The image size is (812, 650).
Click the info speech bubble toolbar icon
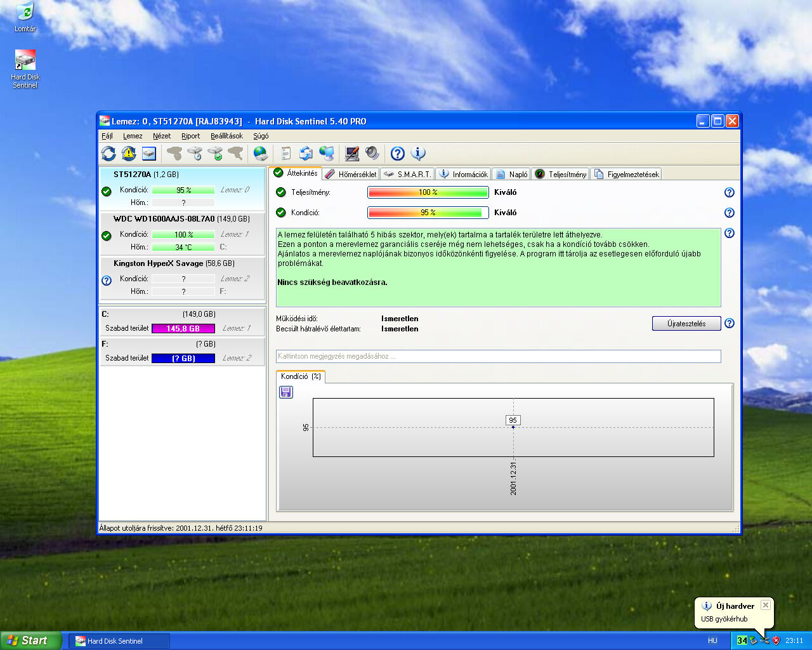[x=418, y=154]
